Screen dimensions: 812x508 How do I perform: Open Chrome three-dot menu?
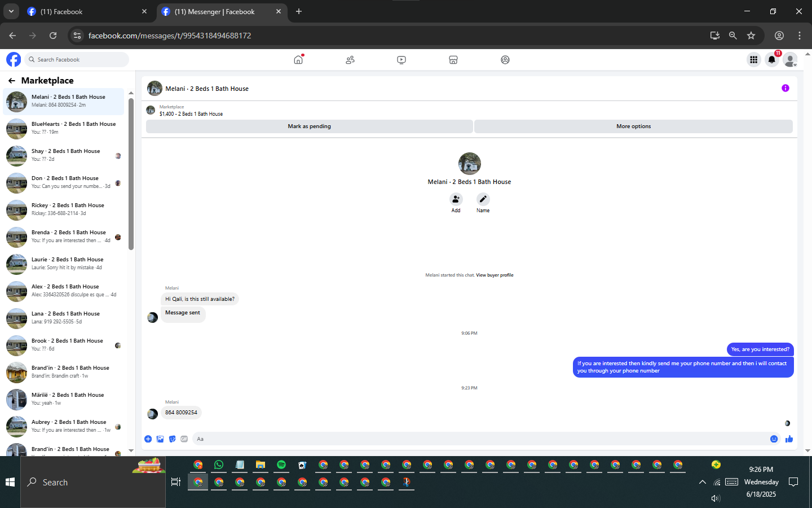[x=800, y=36]
